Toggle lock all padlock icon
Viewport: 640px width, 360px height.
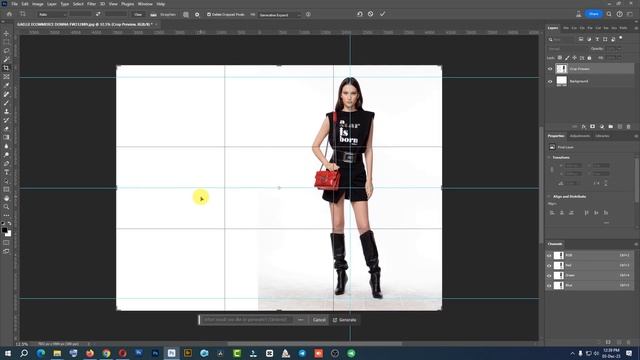[589, 58]
